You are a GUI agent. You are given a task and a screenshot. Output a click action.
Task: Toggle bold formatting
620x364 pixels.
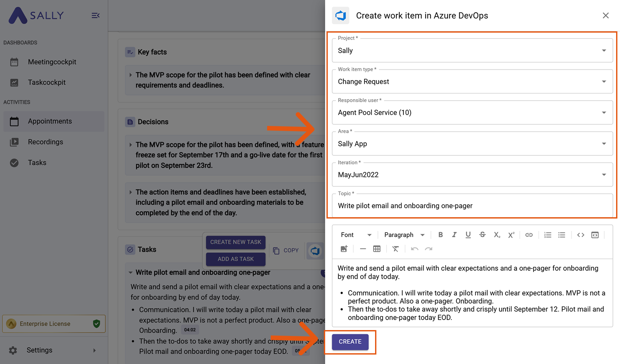(440, 235)
